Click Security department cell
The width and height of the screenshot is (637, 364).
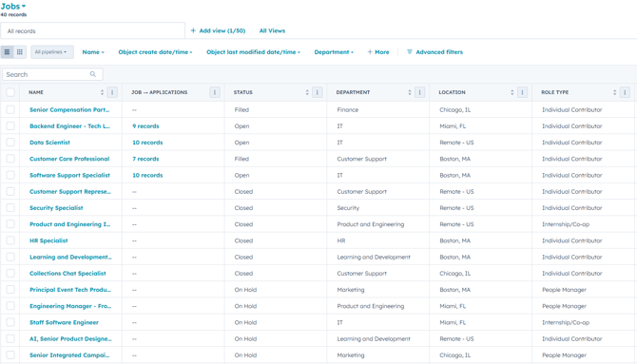click(x=377, y=207)
